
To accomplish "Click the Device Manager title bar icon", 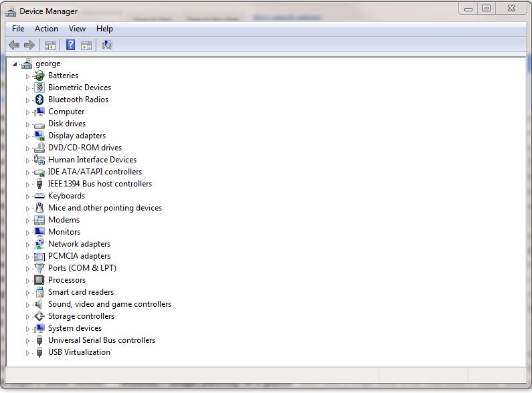I will point(11,11).
